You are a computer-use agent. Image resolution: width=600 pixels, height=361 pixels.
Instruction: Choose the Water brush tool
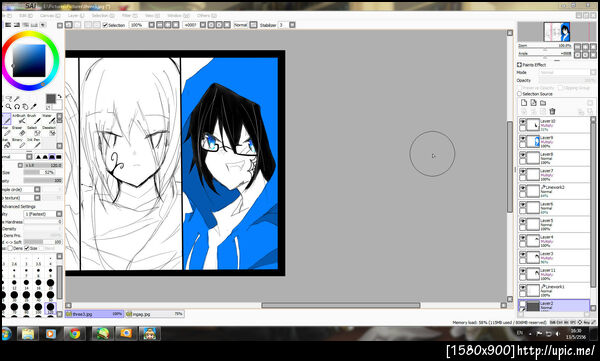point(50,119)
